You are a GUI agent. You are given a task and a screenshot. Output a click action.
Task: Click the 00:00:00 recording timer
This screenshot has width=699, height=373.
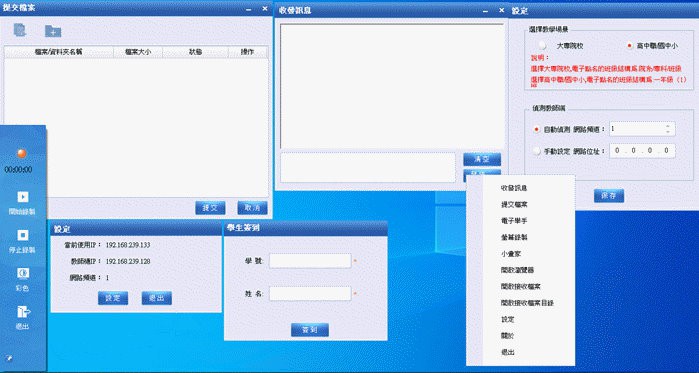pos(18,170)
